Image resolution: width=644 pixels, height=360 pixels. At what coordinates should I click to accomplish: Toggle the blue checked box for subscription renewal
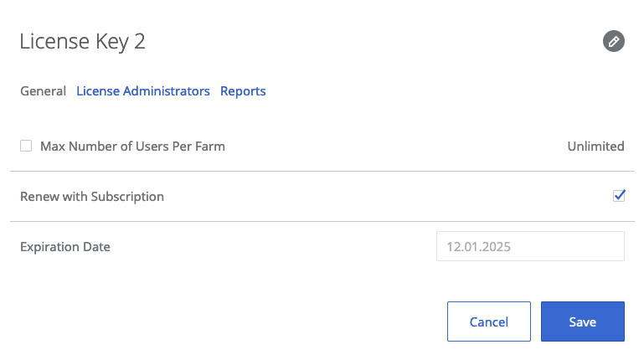tap(619, 196)
